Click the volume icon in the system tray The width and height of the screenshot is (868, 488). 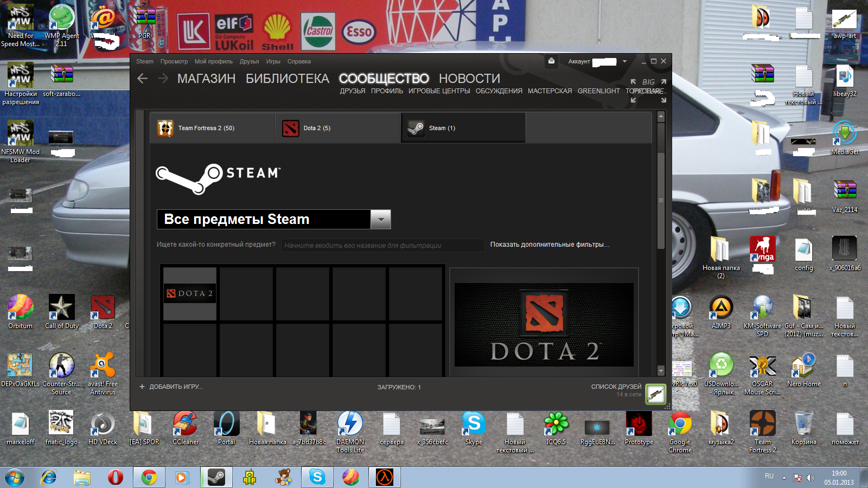point(810,478)
